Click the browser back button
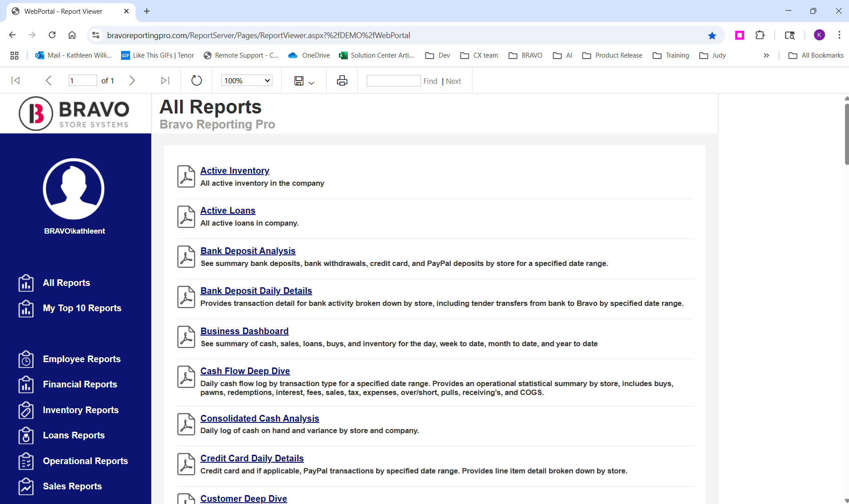The width and height of the screenshot is (849, 504). click(x=12, y=35)
